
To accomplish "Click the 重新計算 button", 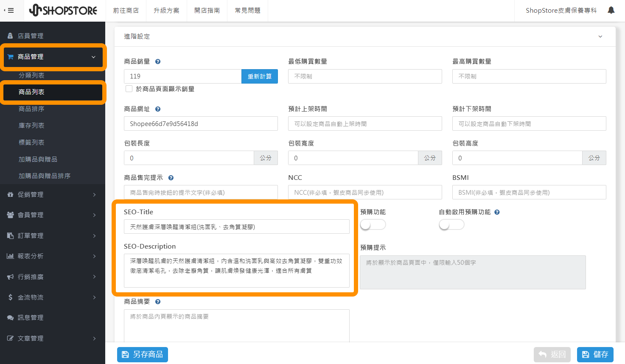I will (260, 76).
